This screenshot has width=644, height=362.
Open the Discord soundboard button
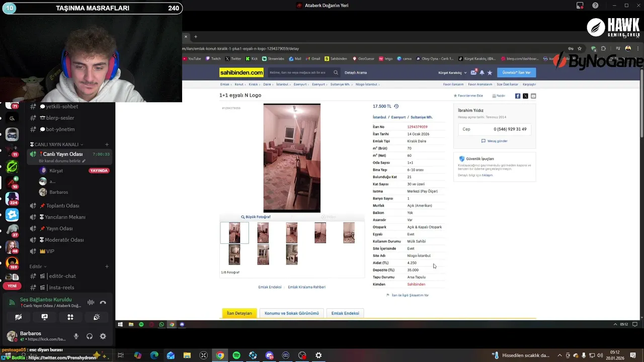tap(97, 317)
